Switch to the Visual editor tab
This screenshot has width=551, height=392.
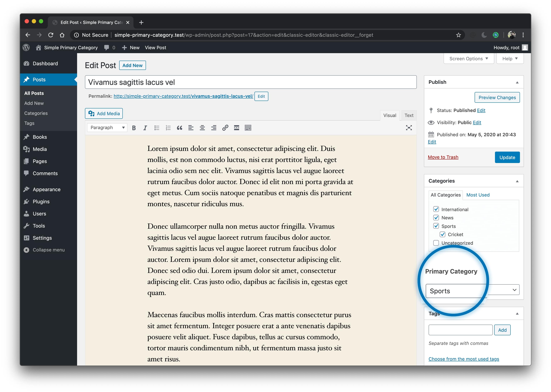tap(389, 115)
